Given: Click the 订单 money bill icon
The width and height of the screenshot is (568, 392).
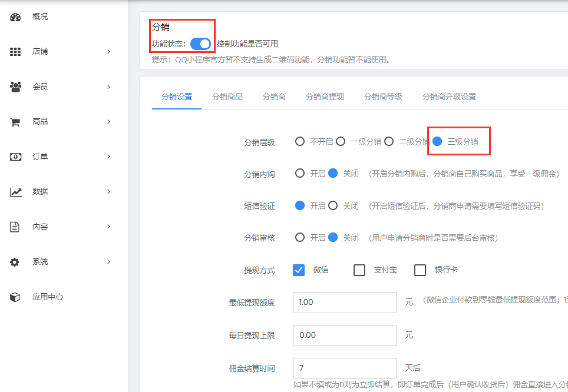Looking at the screenshot, I should point(15,157).
